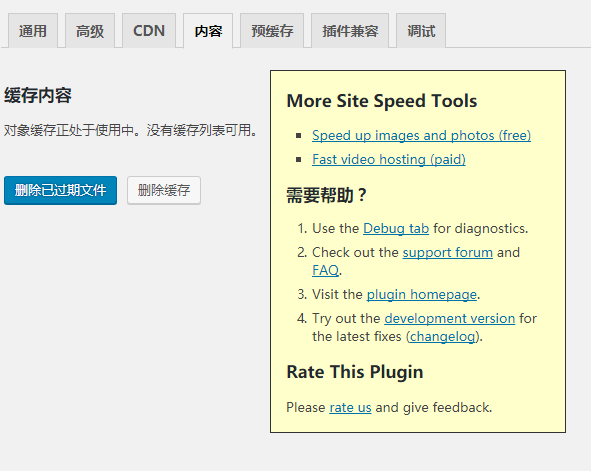Open Fast video hosting (paid) link
Viewport: 591px width, 471px height.
389,159
